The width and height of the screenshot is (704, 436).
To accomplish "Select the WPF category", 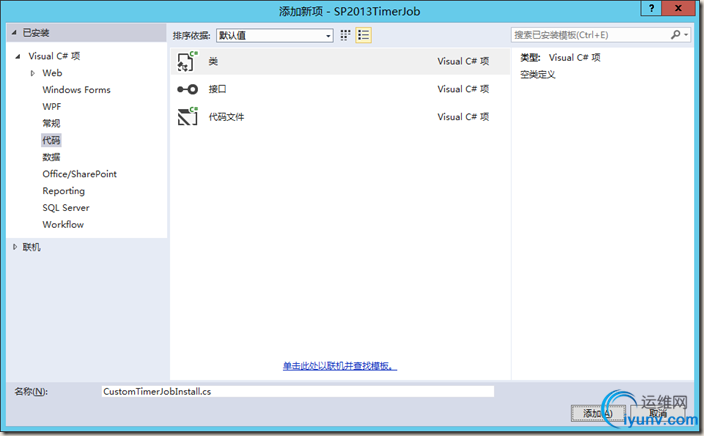I will click(x=52, y=106).
